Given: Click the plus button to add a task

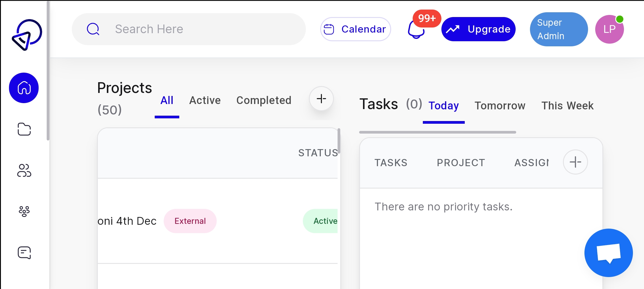Looking at the screenshot, I should (575, 162).
